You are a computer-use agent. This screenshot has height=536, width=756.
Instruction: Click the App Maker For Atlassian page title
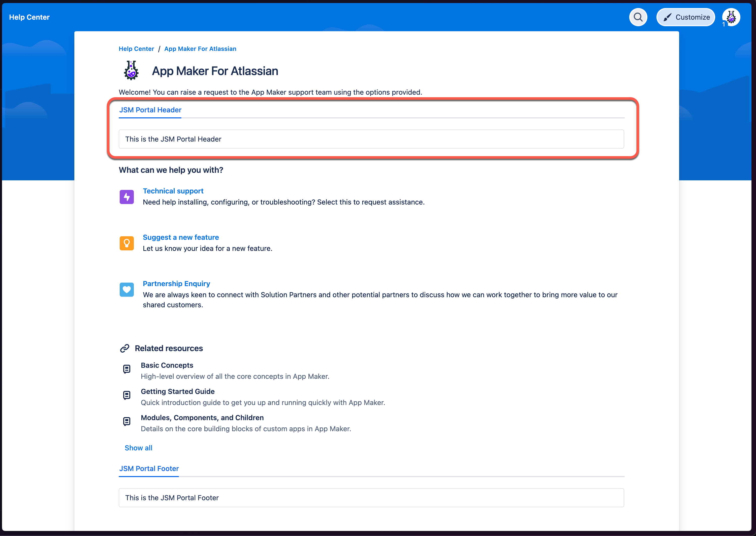pyautogui.click(x=215, y=71)
